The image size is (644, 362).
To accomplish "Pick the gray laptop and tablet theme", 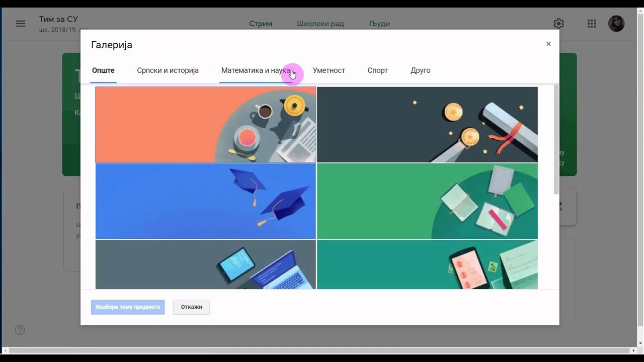I will click(x=206, y=264).
